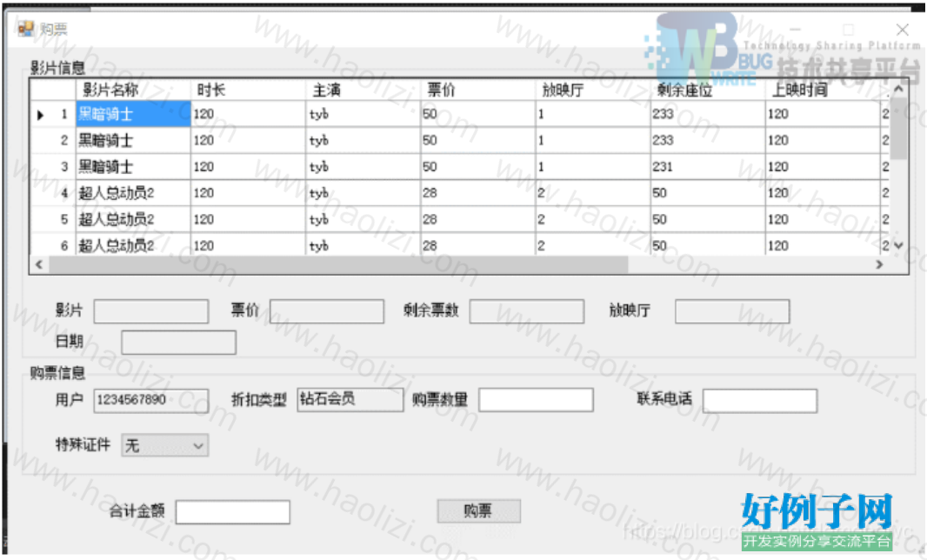Click the 用户 field showing 1234567890

[151, 400]
